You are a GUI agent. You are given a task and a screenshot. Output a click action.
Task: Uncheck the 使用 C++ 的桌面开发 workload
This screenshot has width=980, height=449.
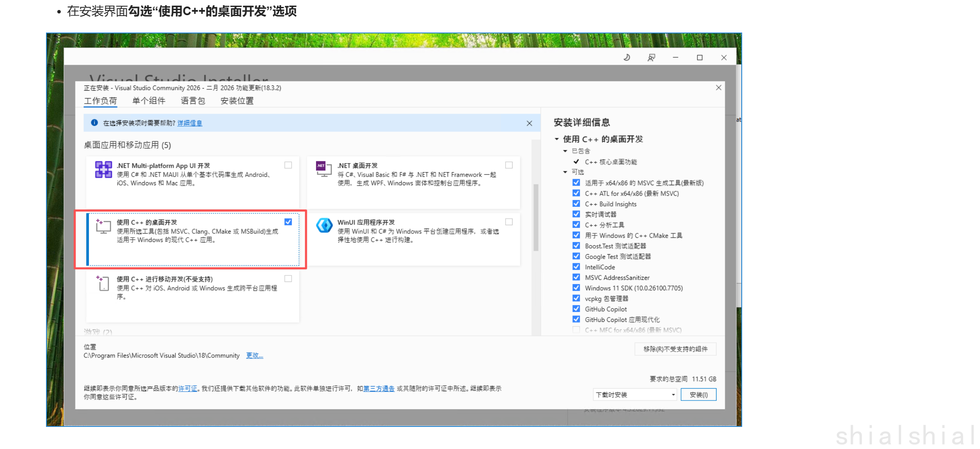(288, 222)
